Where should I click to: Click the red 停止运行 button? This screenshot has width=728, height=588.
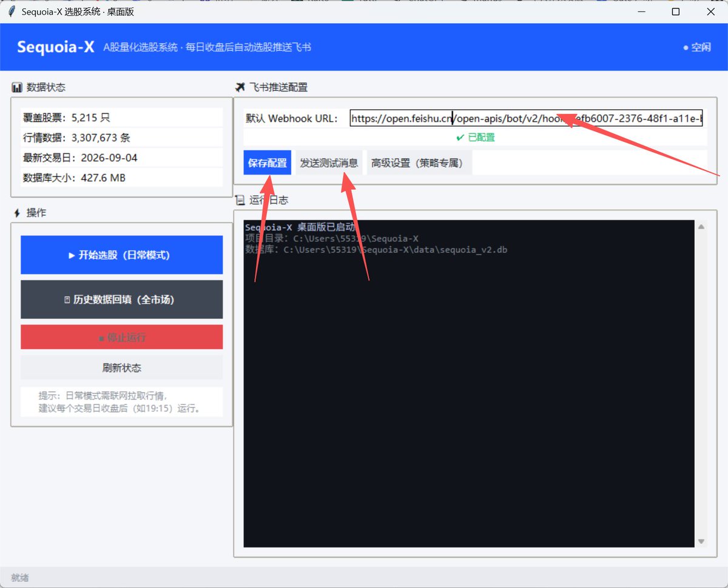point(122,337)
